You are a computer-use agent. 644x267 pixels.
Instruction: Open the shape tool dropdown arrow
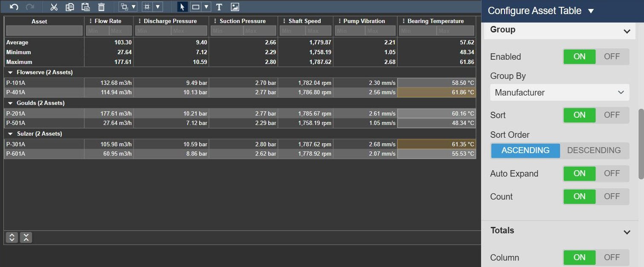tap(206, 7)
